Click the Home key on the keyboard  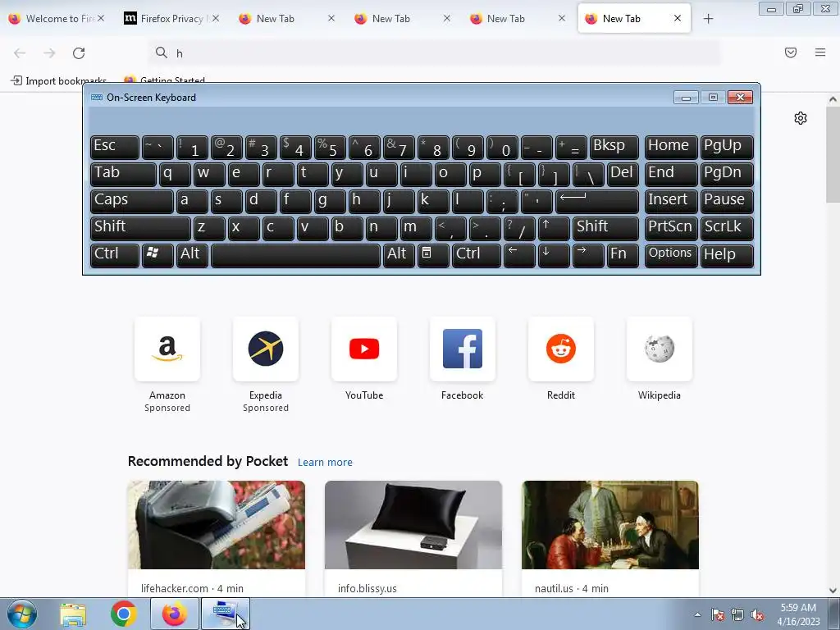tap(671, 148)
